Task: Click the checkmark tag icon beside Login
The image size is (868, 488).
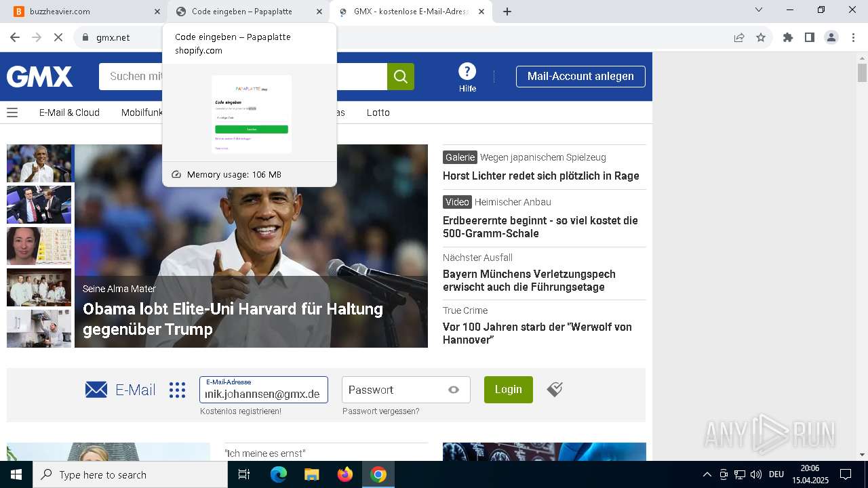Action: (x=555, y=389)
